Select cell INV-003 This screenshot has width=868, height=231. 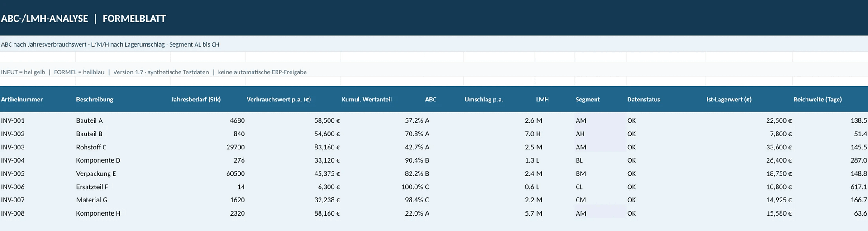tap(38, 147)
